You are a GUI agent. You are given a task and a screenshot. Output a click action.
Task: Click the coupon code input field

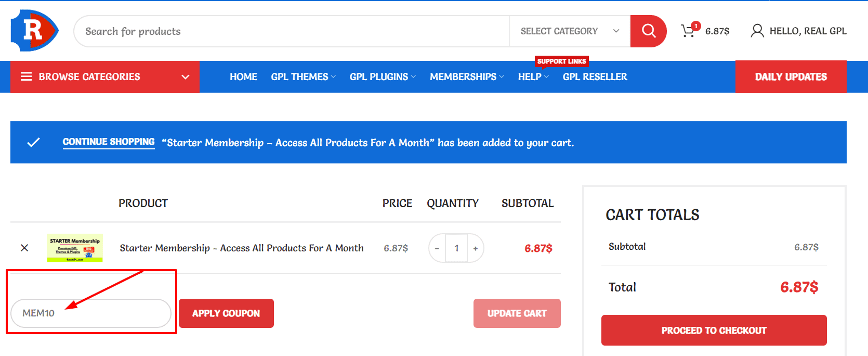[91, 313]
